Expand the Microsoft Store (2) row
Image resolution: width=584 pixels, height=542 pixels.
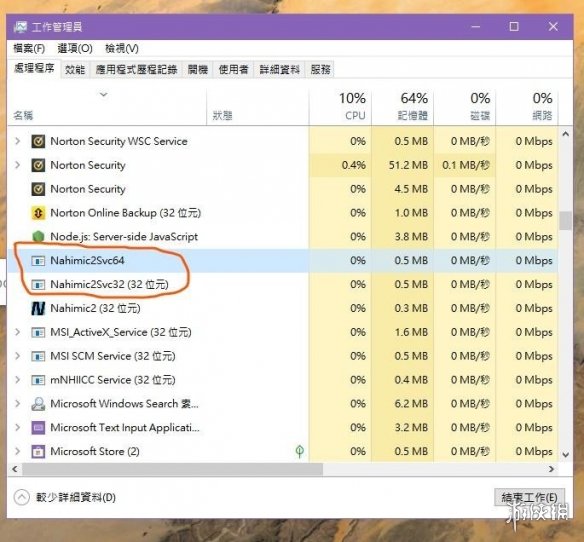(x=17, y=451)
